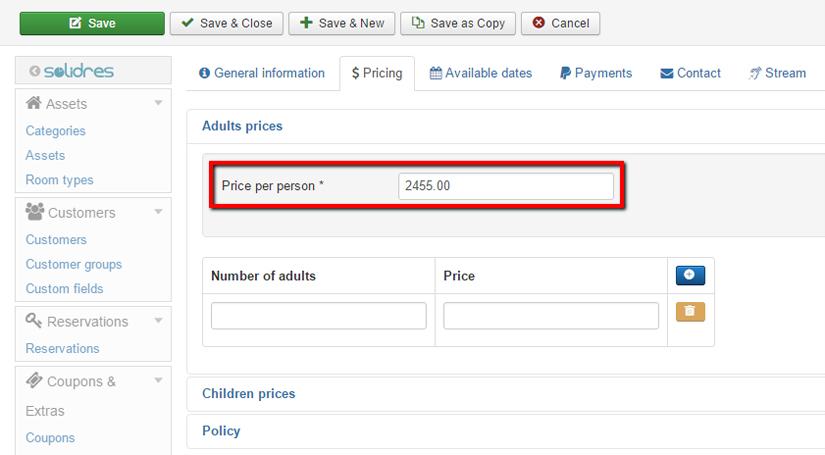This screenshot has width=825, height=455.
Task: Click the copy icon on Save as Copy
Action: point(418,23)
